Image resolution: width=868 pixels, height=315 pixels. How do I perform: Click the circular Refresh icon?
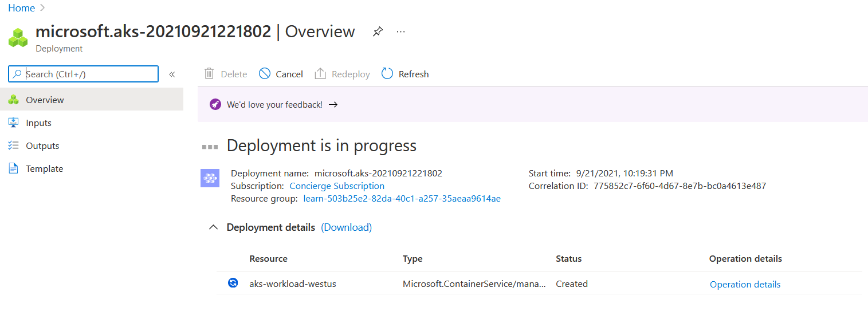387,74
